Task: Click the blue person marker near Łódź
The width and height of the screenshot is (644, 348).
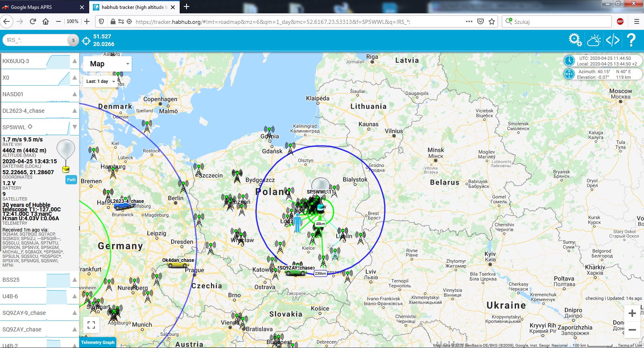Action: [x=298, y=224]
